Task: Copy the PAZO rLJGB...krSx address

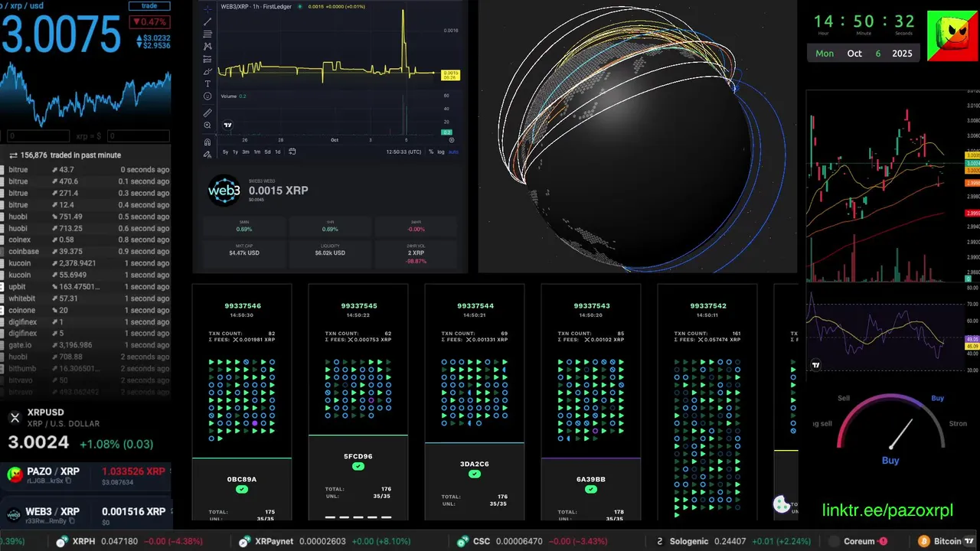Action: point(68,481)
